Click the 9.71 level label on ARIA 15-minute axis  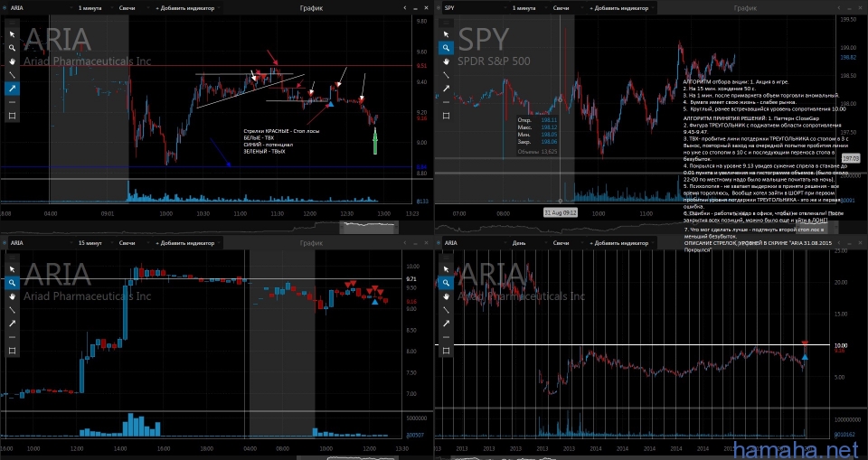(410, 279)
